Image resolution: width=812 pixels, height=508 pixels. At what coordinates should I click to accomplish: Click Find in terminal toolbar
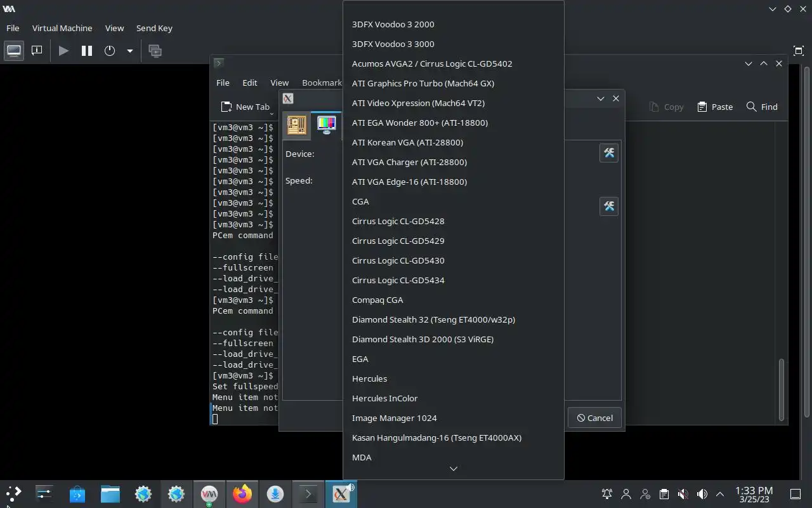click(x=762, y=107)
